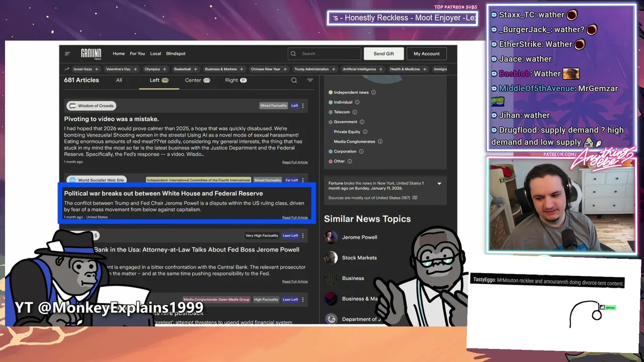
Task: Switch to the Center articles tab
Action: point(197,80)
